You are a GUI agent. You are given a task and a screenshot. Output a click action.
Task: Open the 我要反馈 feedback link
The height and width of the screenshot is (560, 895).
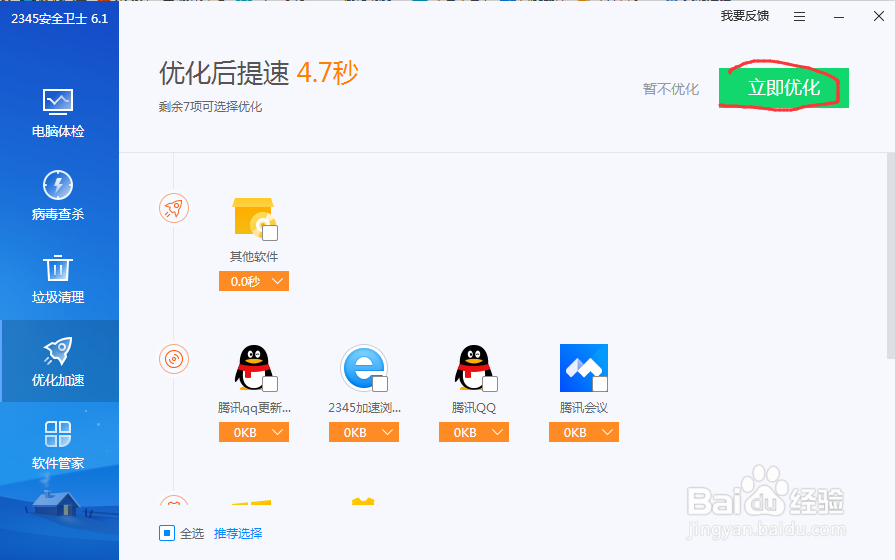click(744, 16)
